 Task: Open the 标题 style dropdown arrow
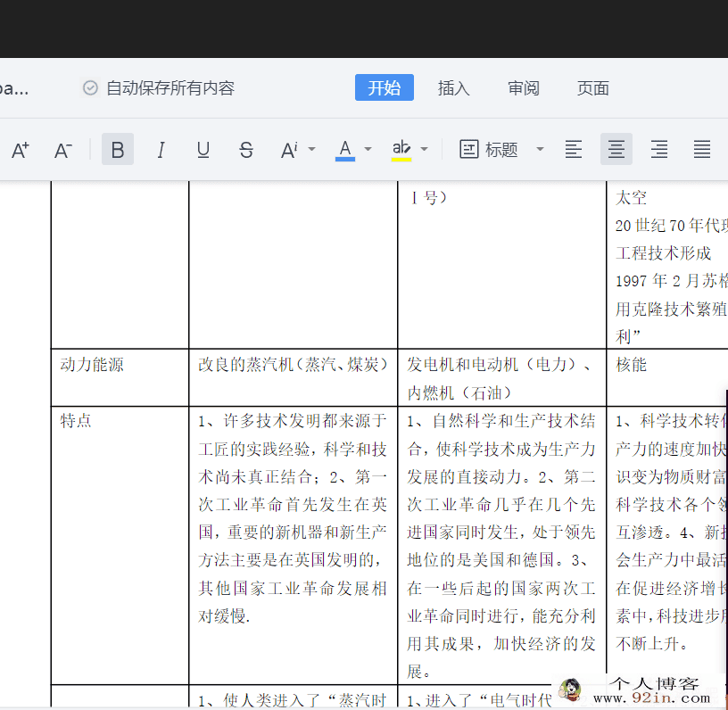[540, 150]
